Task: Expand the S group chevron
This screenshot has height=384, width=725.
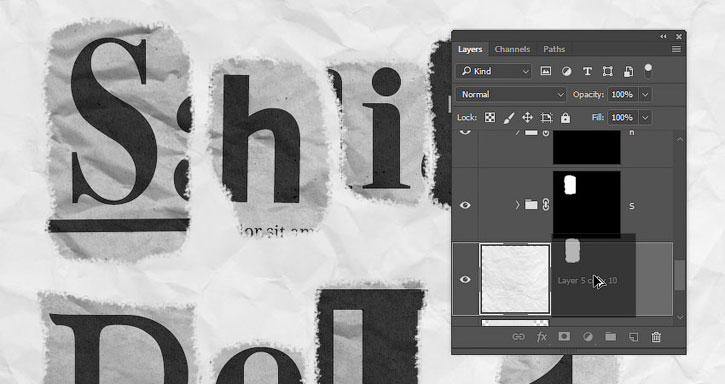Action: click(518, 204)
